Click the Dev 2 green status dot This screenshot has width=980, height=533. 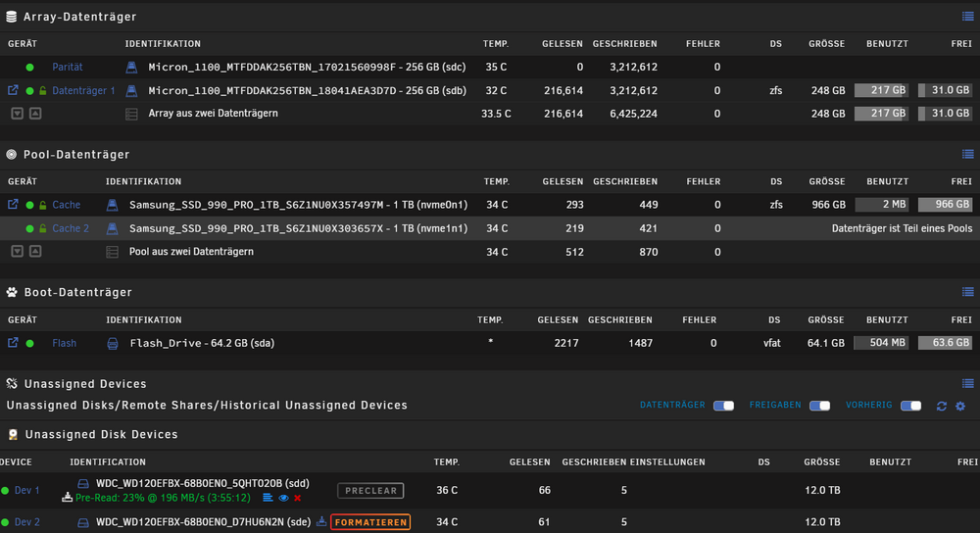click(5, 522)
